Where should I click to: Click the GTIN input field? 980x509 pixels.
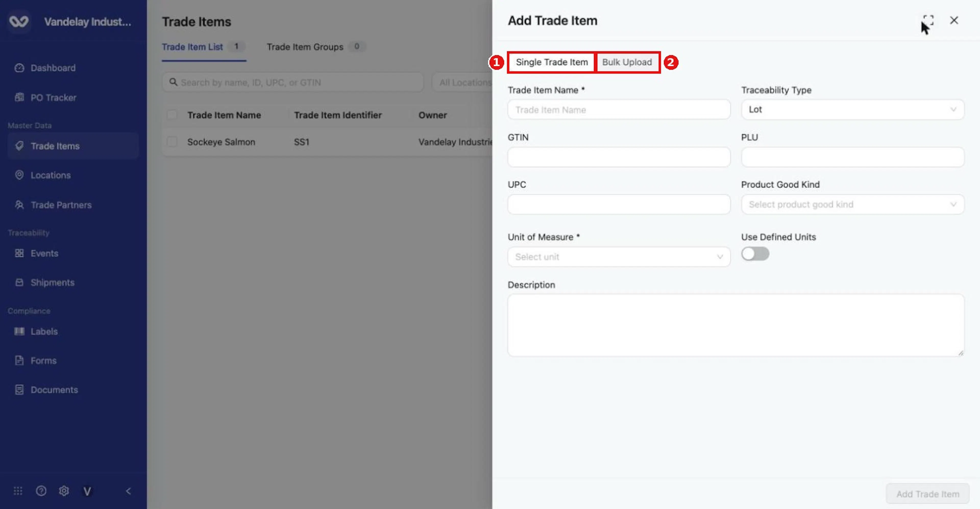(619, 157)
